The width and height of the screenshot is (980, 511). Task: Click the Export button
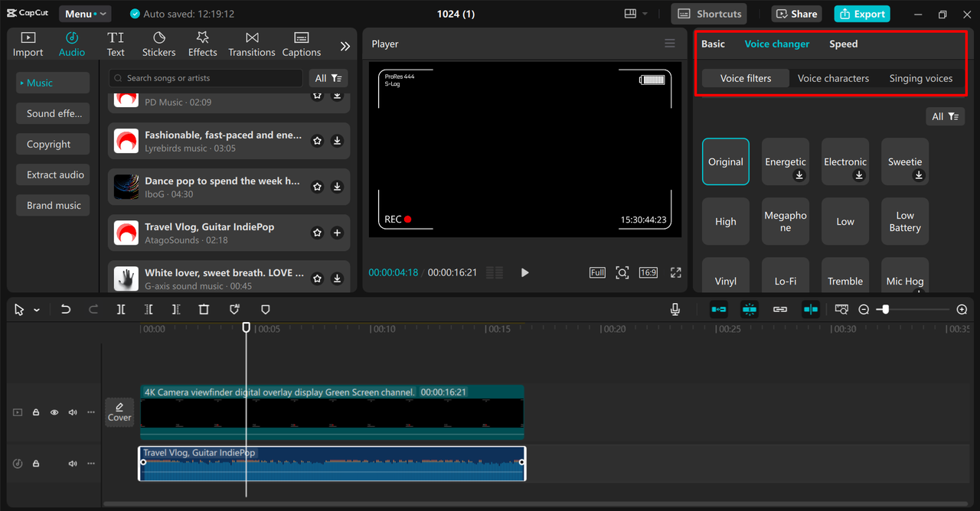[x=862, y=14]
